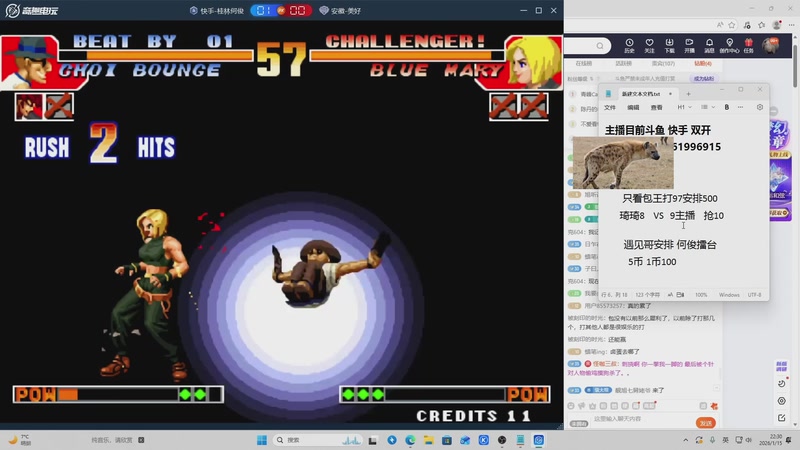Click the Windows line ending status entry
800x450 pixels.
coord(729,295)
